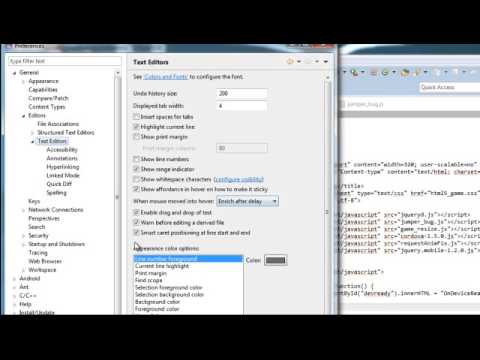
Task: Click the green circular icon in Eclipse toolbar
Action: tap(385, 72)
